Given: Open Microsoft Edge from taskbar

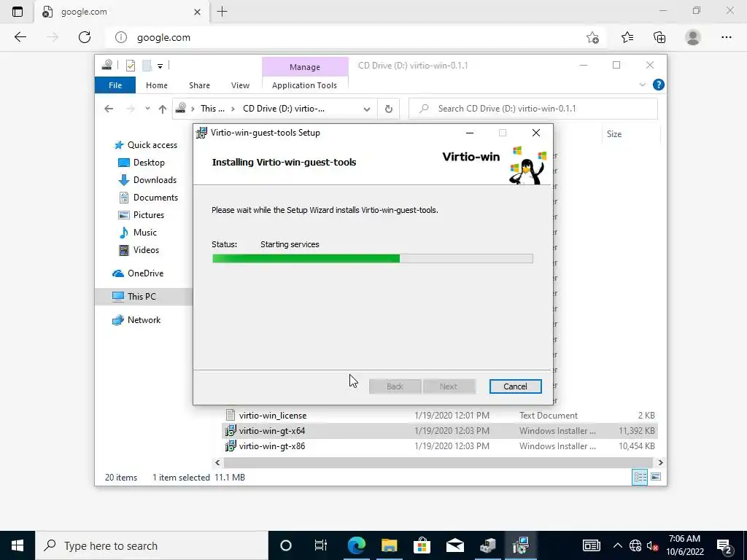Looking at the screenshot, I should 356,545.
